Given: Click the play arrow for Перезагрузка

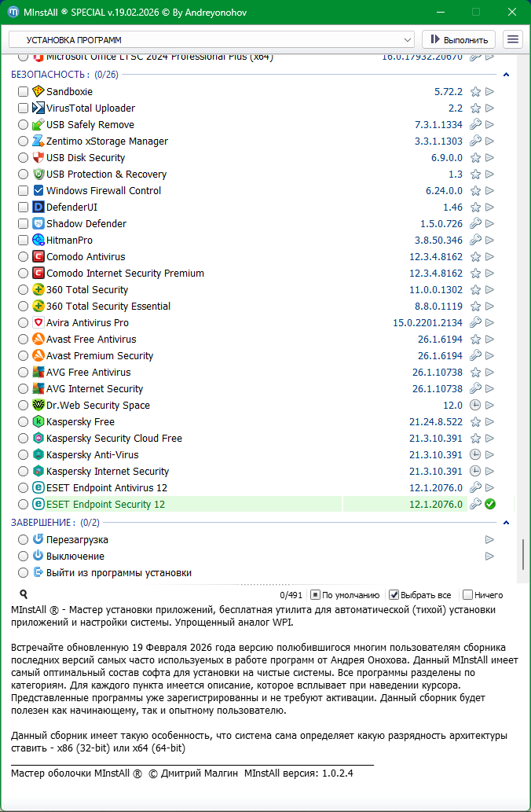Looking at the screenshot, I should (490, 540).
